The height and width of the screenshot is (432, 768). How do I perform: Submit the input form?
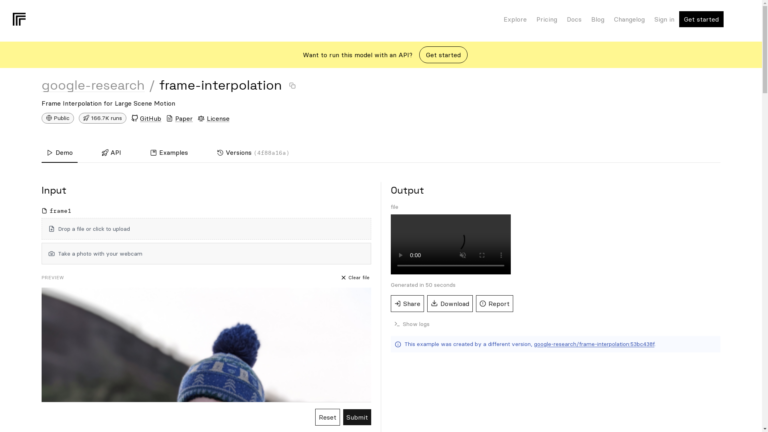357,417
